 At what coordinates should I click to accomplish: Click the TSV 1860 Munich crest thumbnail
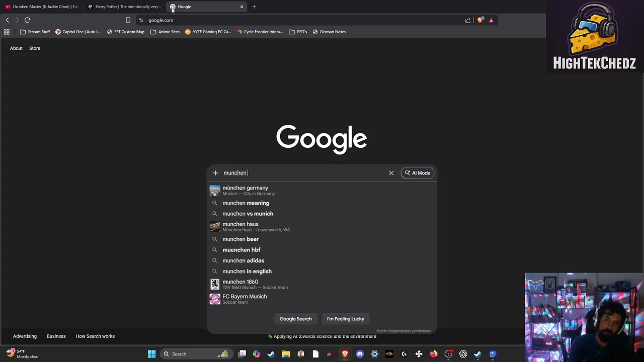click(x=215, y=284)
